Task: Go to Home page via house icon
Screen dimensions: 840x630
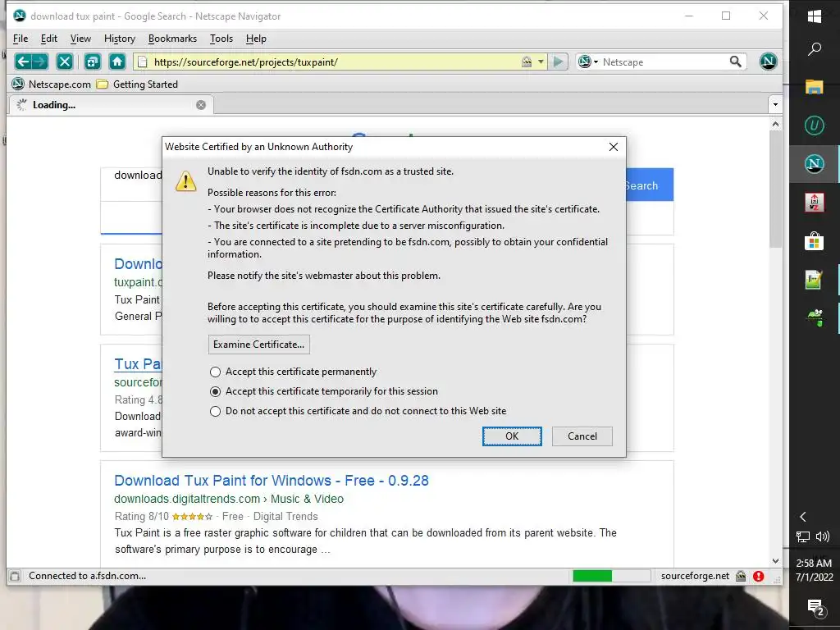Action: tap(117, 62)
